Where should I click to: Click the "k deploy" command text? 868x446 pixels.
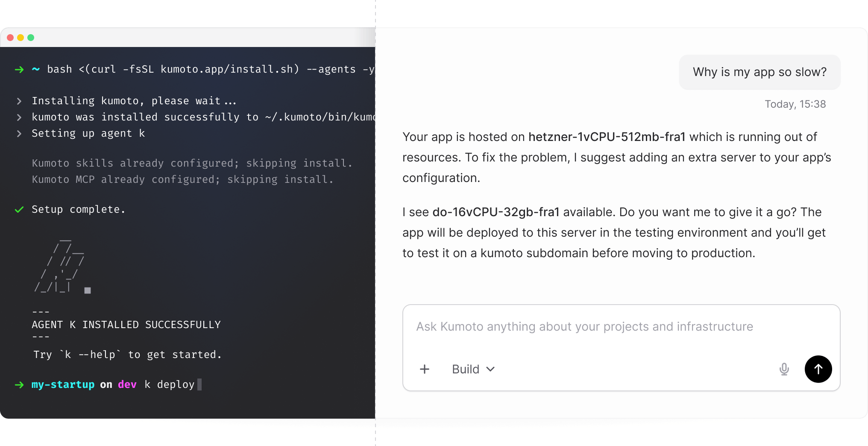point(170,384)
